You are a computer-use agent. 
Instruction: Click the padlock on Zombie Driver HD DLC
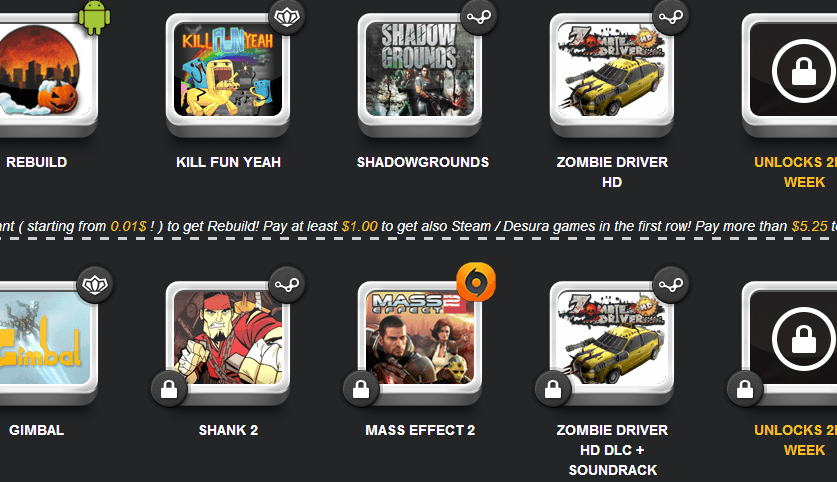[553, 389]
